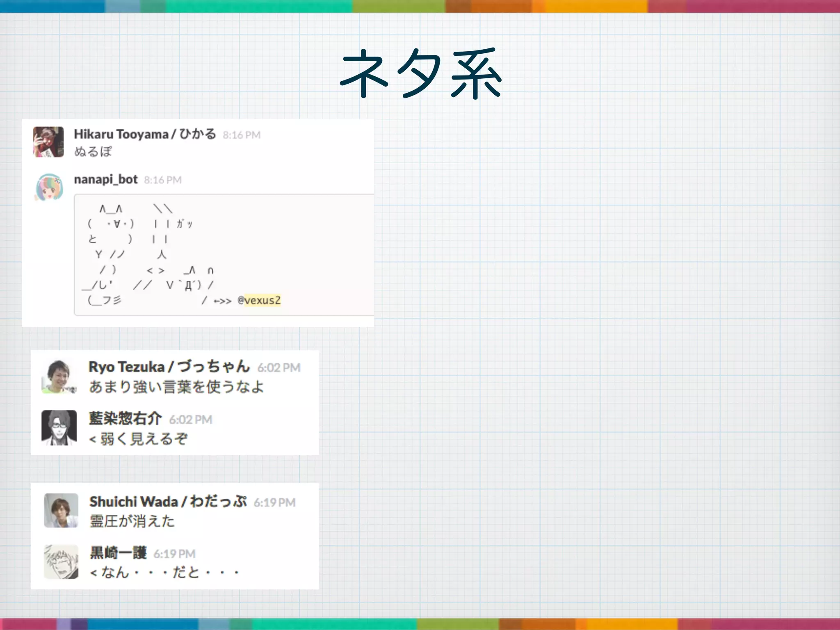Screen dimensions: 840x630
Task: Select the message text ぬるぽ
Action: point(93,151)
